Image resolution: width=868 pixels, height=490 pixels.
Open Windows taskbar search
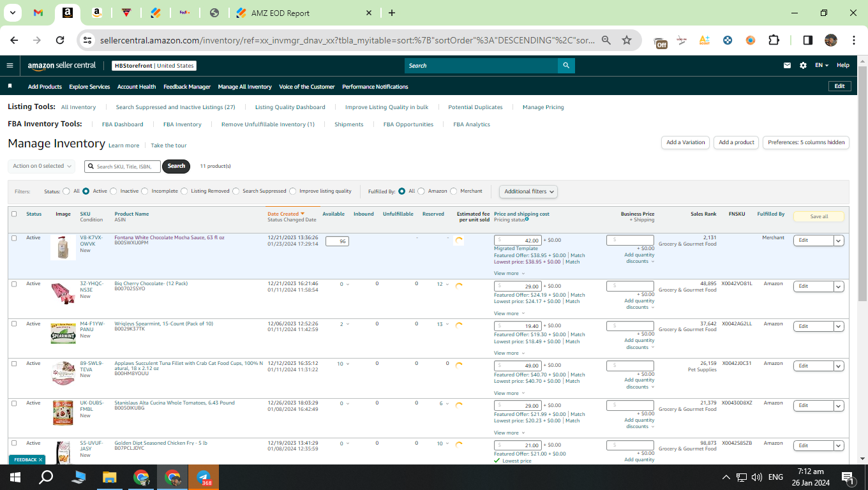tap(47, 477)
